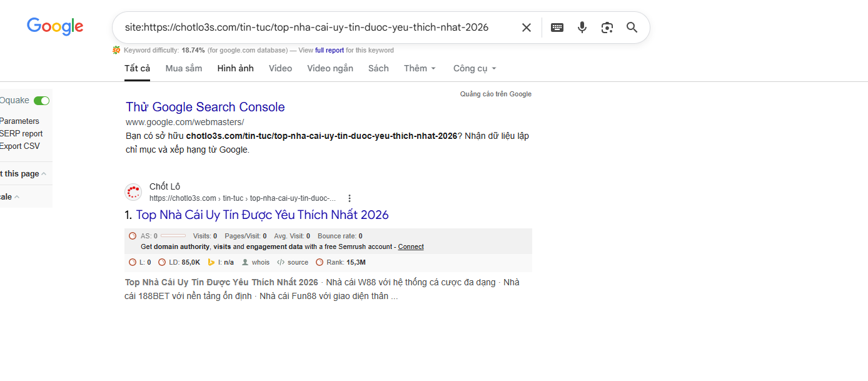868x381 pixels.
Task: Click the chotlo3s.com breadcrumb URL
Action: [x=243, y=198]
